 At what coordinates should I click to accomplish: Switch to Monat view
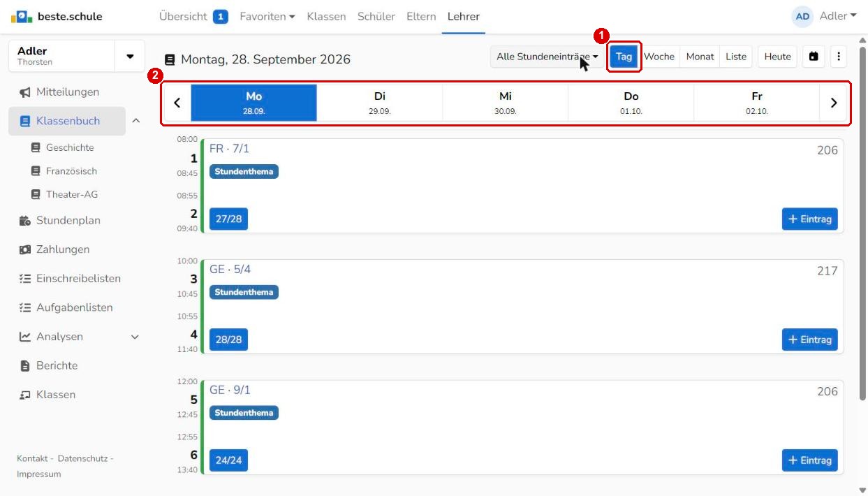(700, 57)
